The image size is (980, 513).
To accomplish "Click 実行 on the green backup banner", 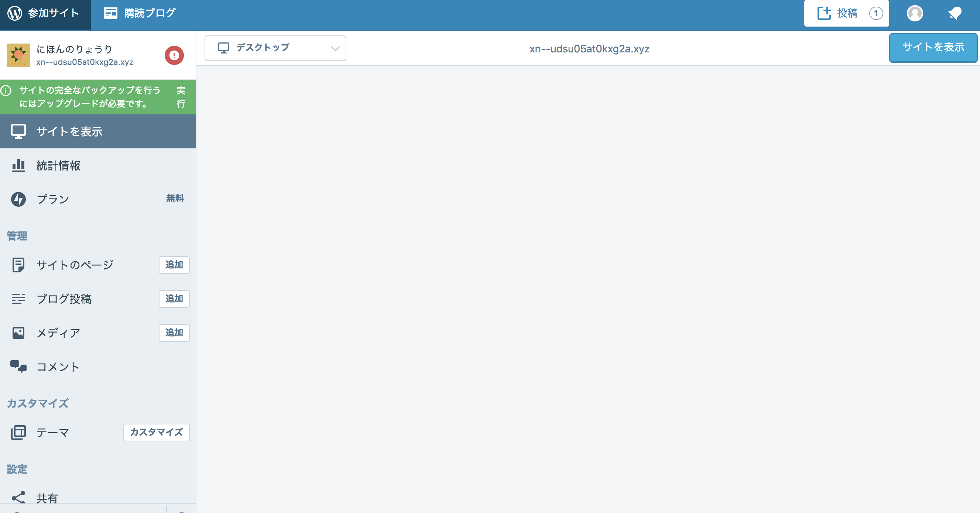I will [x=181, y=97].
